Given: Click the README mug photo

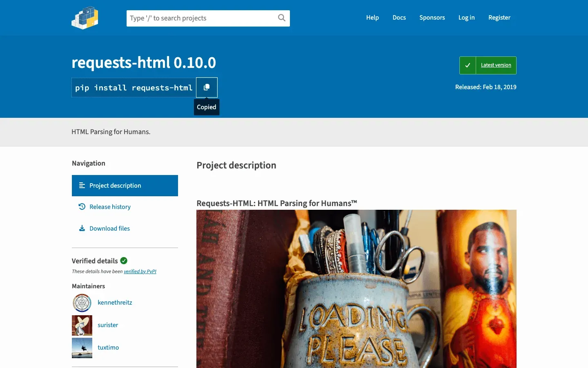Looking at the screenshot, I should click(356, 289).
